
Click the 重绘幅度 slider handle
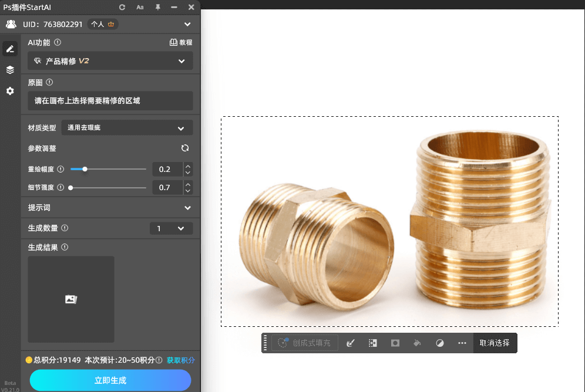pyautogui.click(x=85, y=169)
